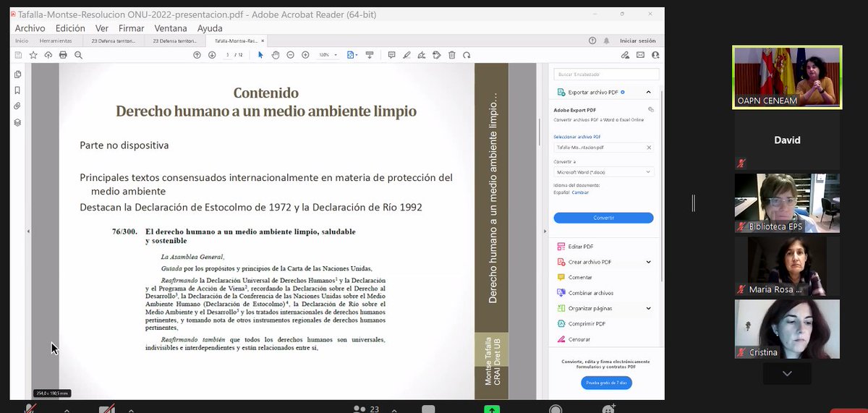
Task: Select the OAPN CENEAM video thumbnail
Action: click(787, 77)
